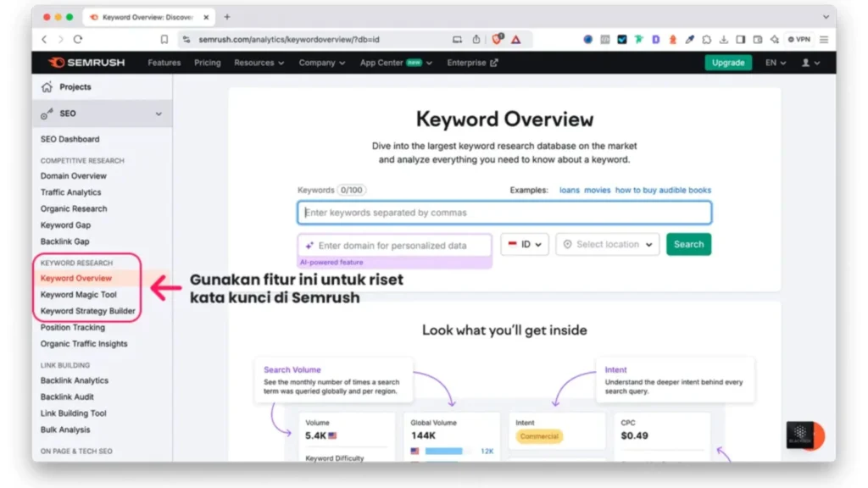Open Keyword Gap in sidebar
Viewport: 868px width, 488px height.
pos(65,225)
